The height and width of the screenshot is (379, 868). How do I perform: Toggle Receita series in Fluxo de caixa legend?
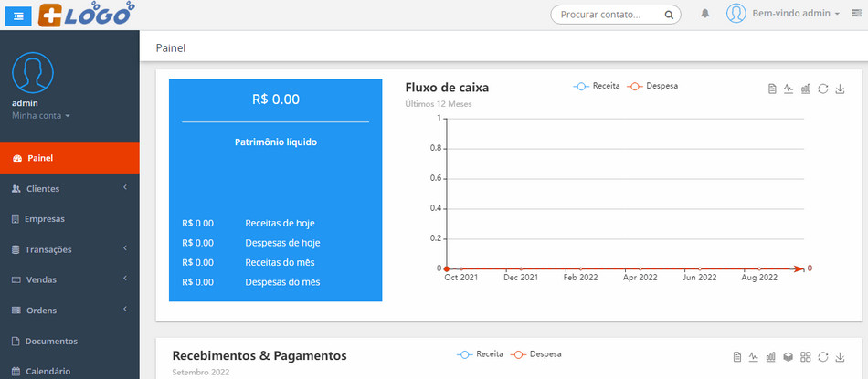pos(597,87)
